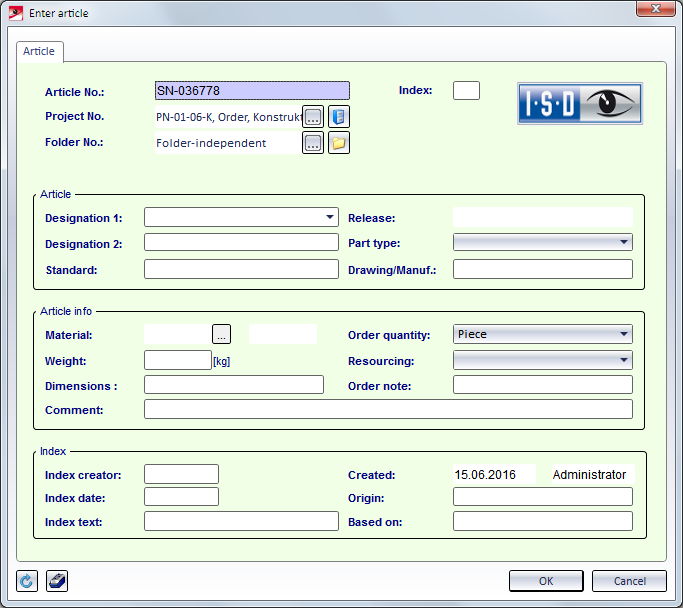
Task: Click the Article No. field SN-036778
Action: (x=251, y=91)
